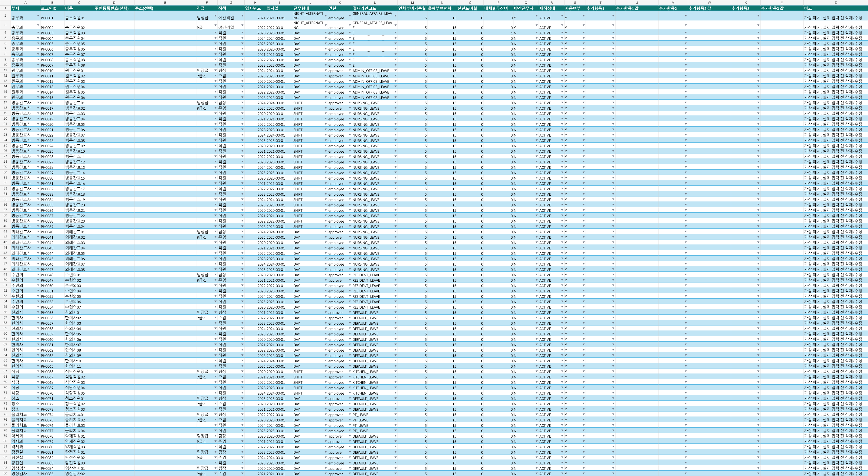Click the 연차부여기준월 header cell
868x476 pixels.
tap(412, 8)
